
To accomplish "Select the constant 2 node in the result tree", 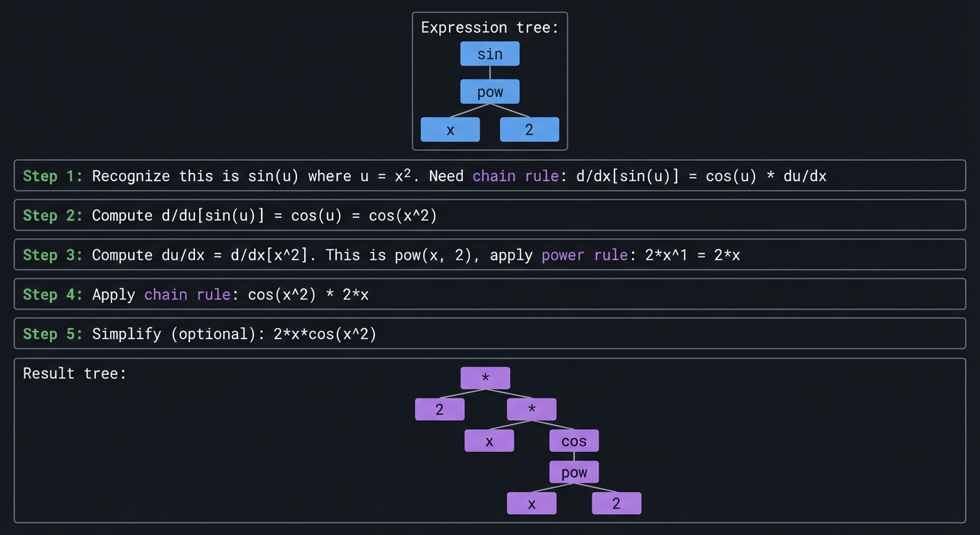I will pyautogui.click(x=439, y=409).
